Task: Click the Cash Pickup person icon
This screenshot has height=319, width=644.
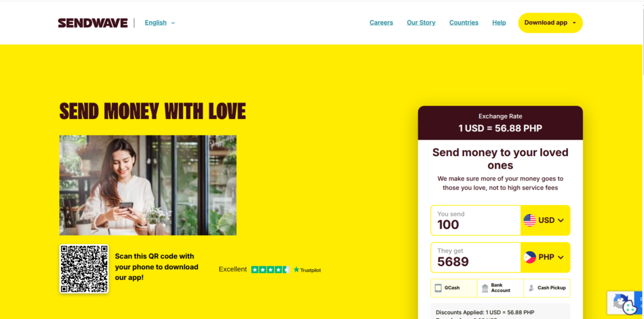Action: (x=531, y=288)
